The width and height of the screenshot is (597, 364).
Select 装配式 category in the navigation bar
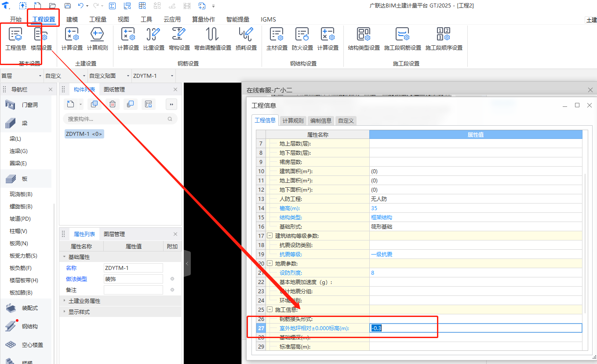point(25,308)
